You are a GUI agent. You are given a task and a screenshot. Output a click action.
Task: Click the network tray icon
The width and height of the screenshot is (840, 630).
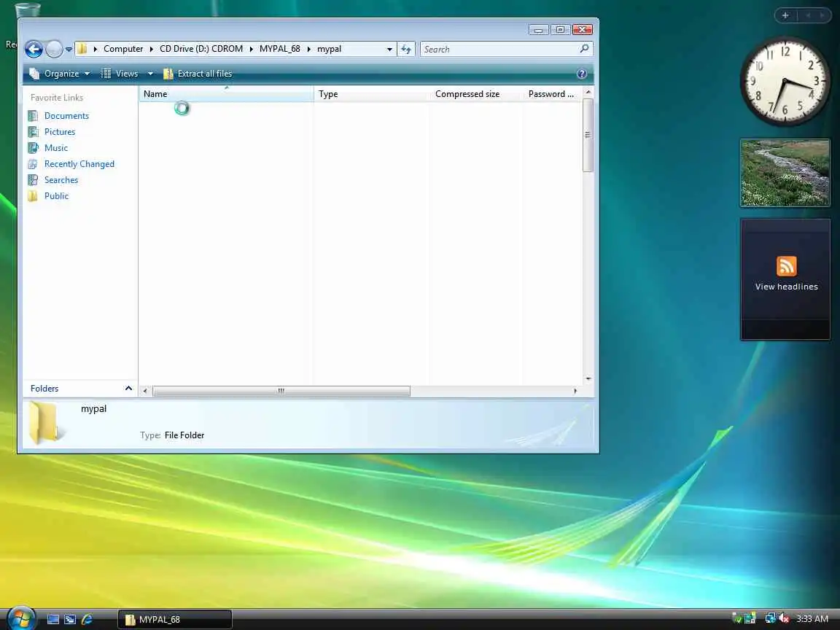[770, 618]
